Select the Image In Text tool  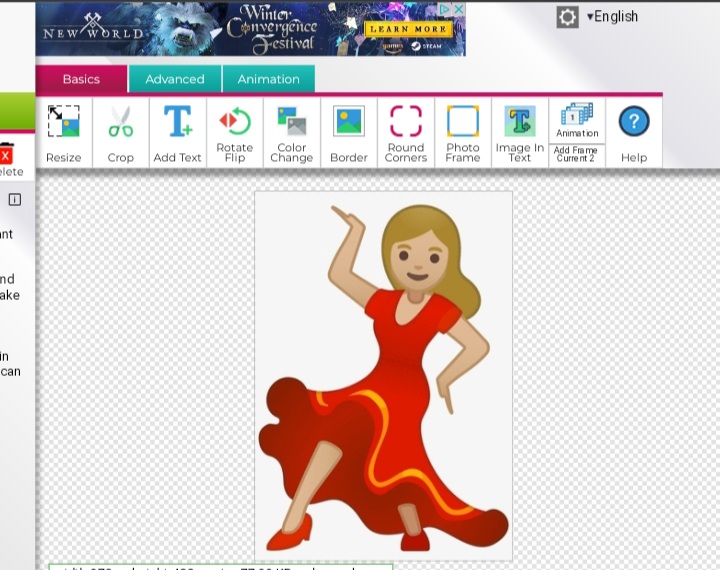tap(519, 131)
